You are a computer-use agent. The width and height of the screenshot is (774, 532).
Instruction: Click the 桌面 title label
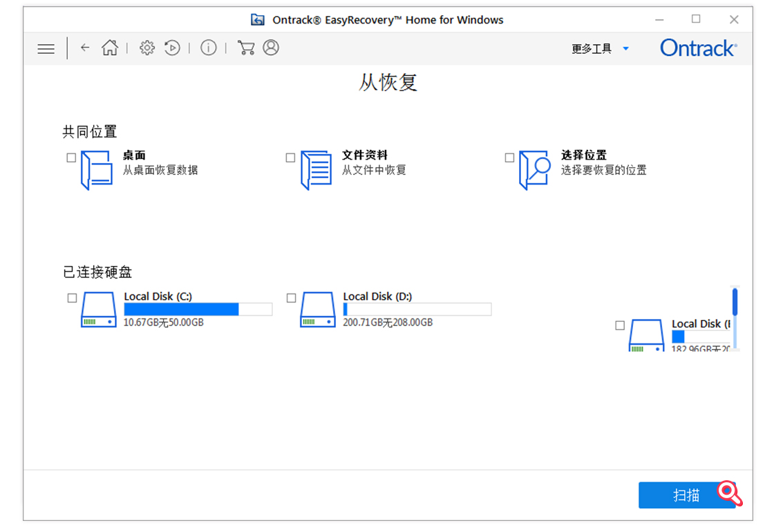coord(134,155)
